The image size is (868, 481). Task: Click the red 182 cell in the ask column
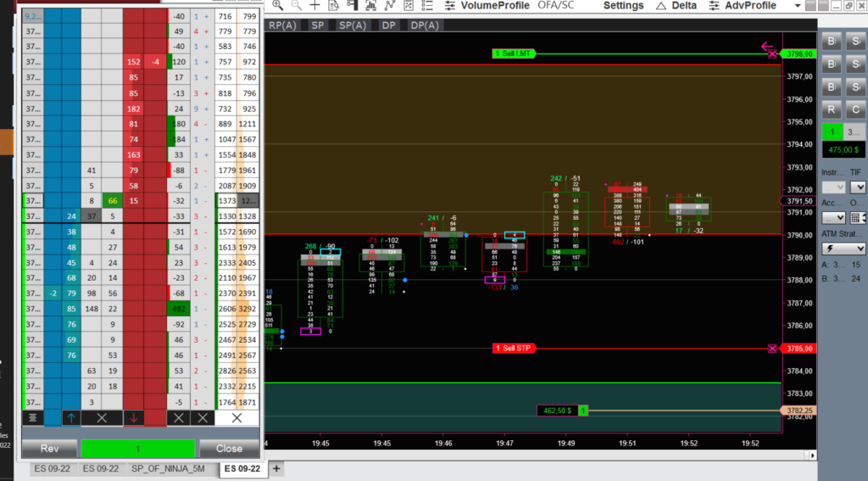coord(133,109)
